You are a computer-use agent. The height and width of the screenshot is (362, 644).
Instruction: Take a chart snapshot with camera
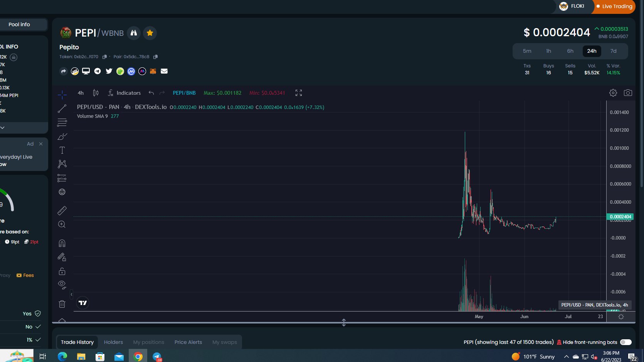coord(628,93)
